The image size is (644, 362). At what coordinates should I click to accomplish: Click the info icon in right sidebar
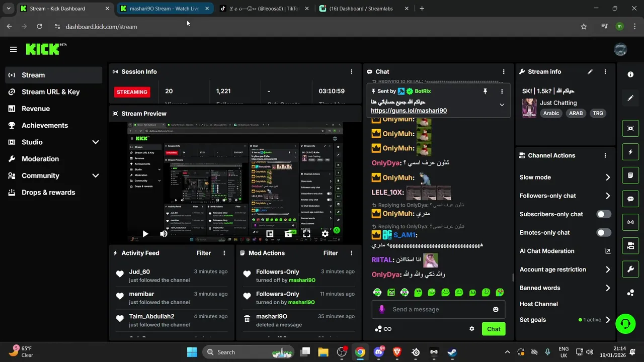tap(630, 74)
